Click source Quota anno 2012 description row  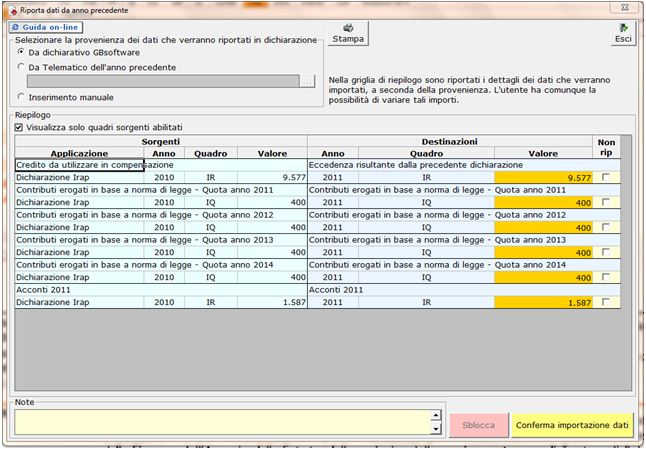pos(161,215)
